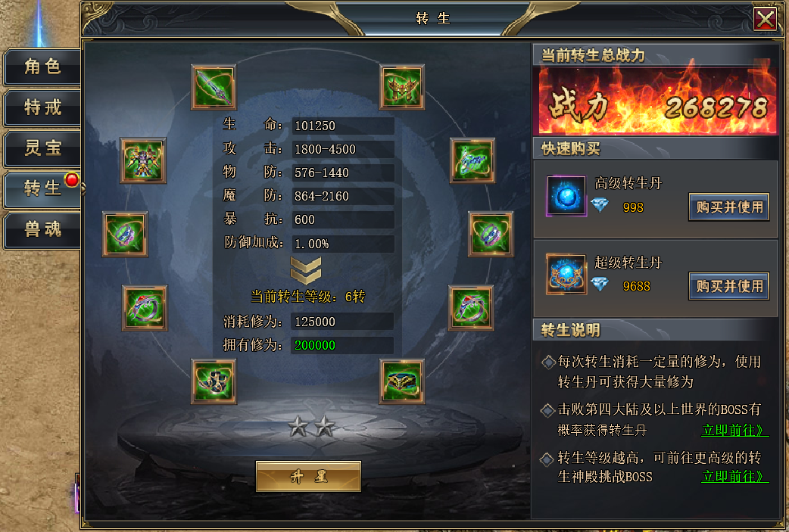789x532 pixels.
Task: Open the green armor equipment slot
Action: tap(143, 160)
